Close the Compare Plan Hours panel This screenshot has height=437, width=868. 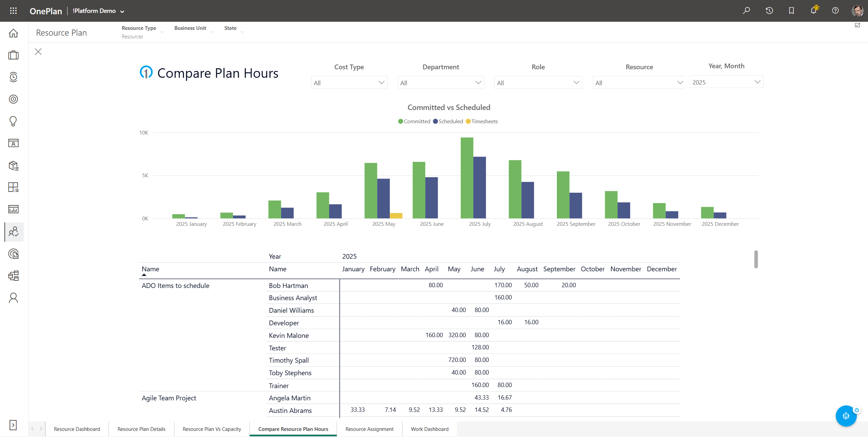click(x=38, y=51)
